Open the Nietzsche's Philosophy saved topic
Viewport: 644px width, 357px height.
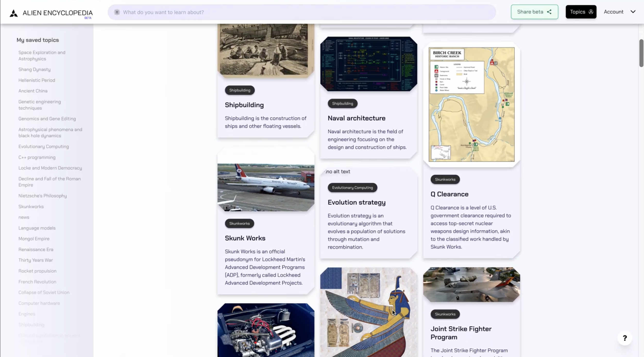click(x=43, y=196)
